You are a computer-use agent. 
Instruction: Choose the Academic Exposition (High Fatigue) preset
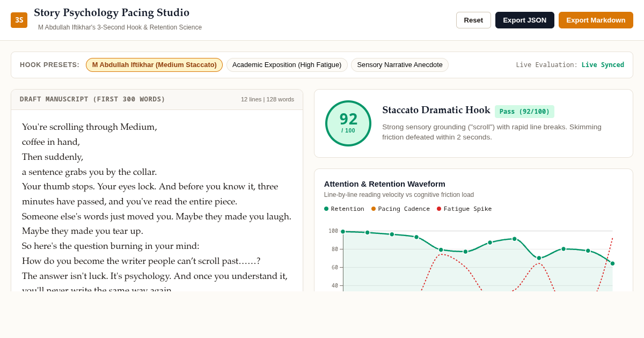click(287, 65)
